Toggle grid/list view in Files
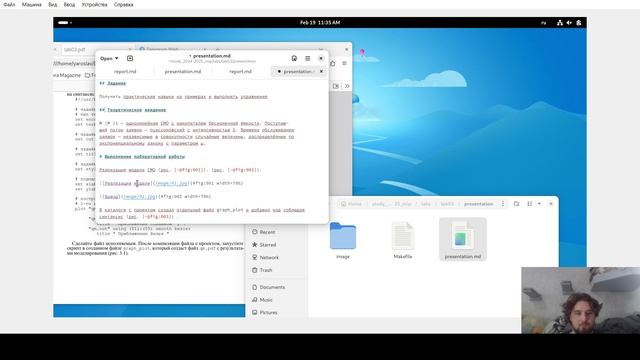Image resolution: width=640 pixels, height=360 pixels. point(530,204)
